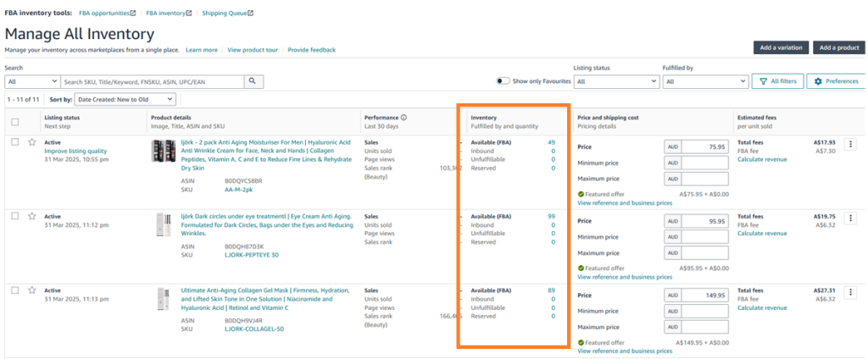
Task: Open the LJORK-PEPTEYE 30 SKU link
Action: (251, 255)
